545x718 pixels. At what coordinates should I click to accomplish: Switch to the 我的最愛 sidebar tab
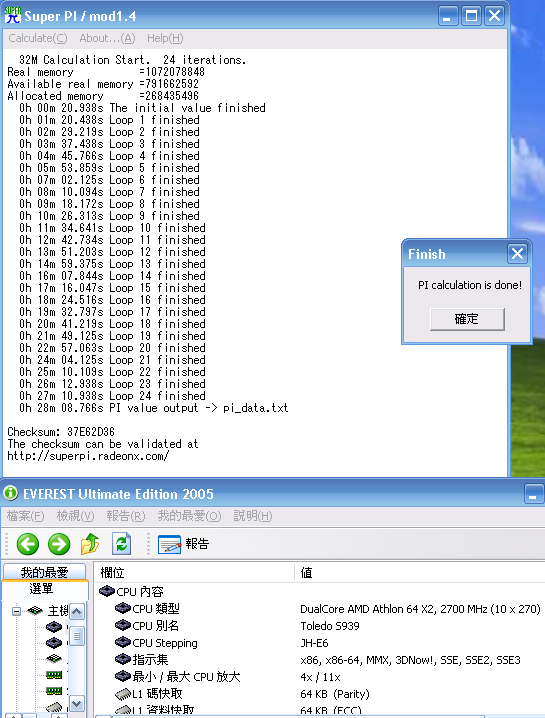pos(44,572)
